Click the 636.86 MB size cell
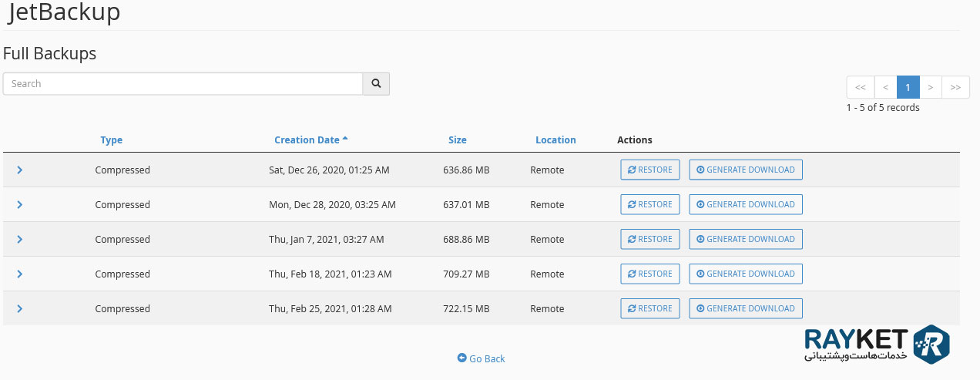Viewport: 980px width, 380px height. click(x=466, y=170)
